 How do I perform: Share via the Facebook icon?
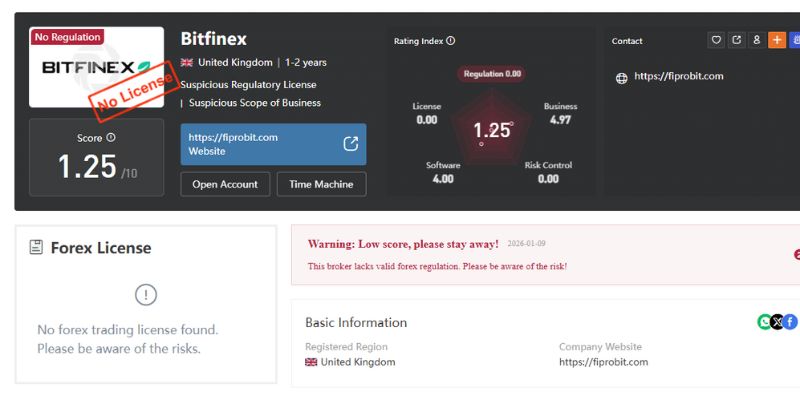pyautogui.click(x=790, y=322)
